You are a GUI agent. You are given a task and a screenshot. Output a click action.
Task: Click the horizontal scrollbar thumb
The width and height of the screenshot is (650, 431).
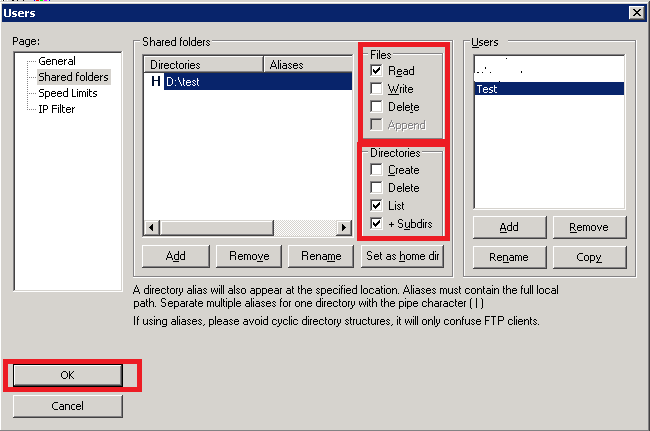(x=217, y=227)
